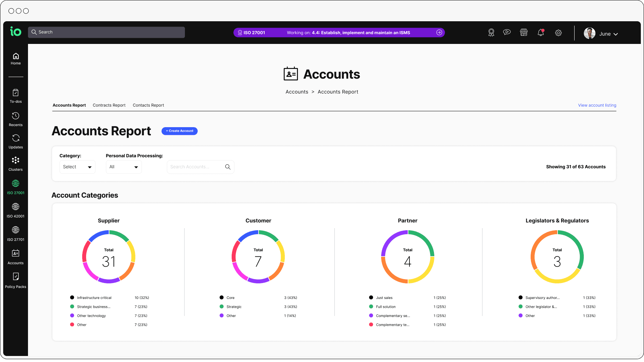Open the Category Select dropdown
The height and width of the screenshot is (362, 644).
pyautogui.click(x=77, y=167)
